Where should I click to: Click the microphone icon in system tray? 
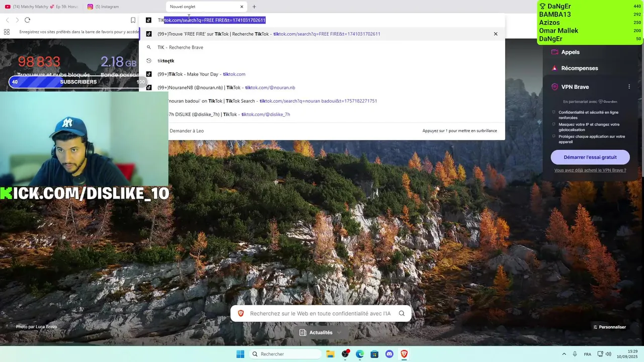[575, 354]
